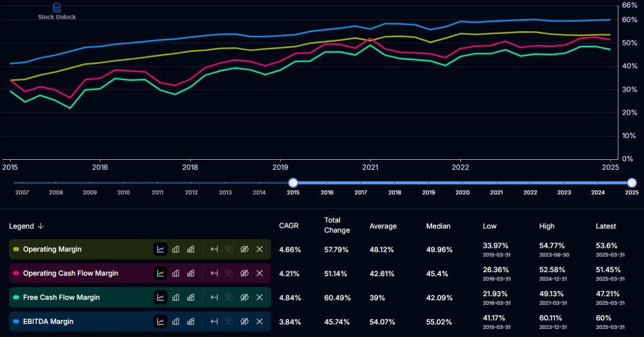Show Free Cash Flow Margin as line chart

[160, 297]
